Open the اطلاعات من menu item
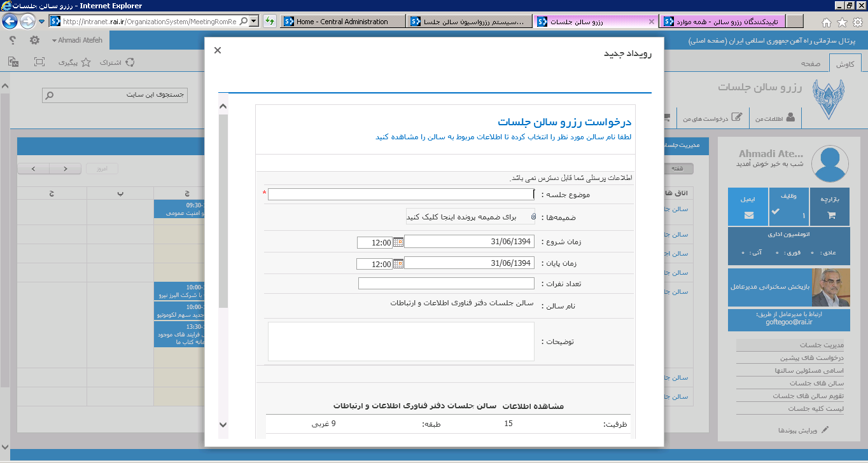868x463 pixels. [774, 118]
